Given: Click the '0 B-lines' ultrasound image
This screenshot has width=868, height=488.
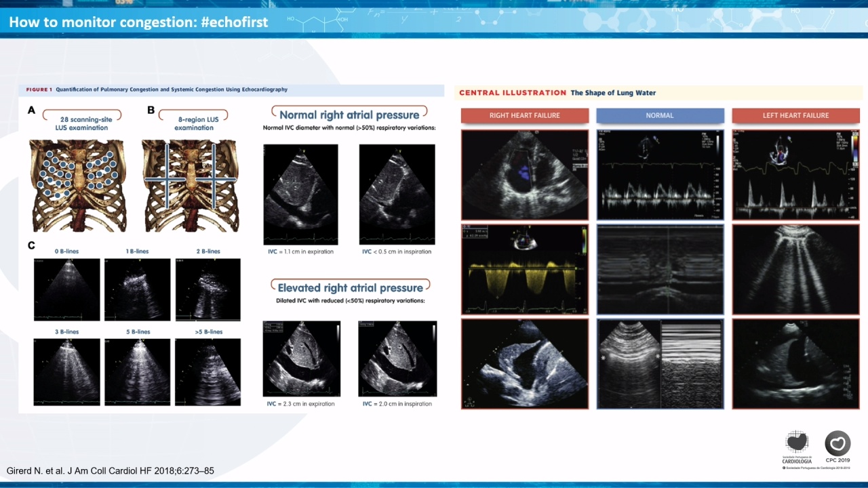Looking at the screenshot, I should coord(66,289).
